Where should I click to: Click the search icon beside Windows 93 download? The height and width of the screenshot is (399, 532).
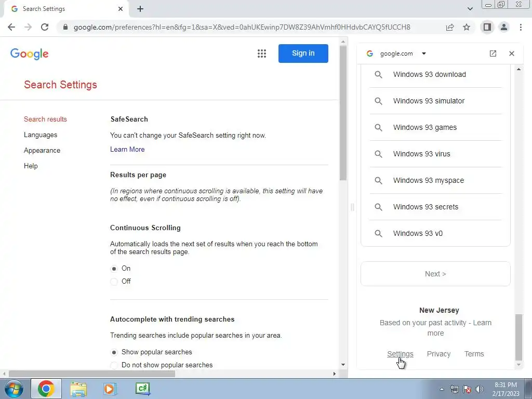click(x=378, y=75)
